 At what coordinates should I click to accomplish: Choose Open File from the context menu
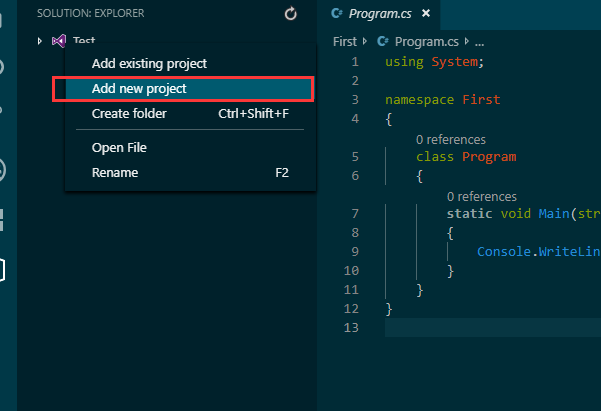(x=119, y=148)
